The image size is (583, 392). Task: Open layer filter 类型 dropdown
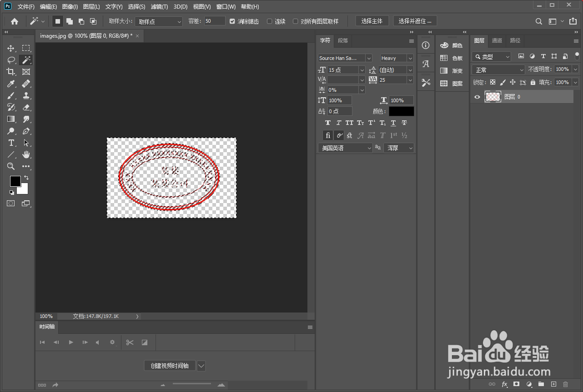491,57
